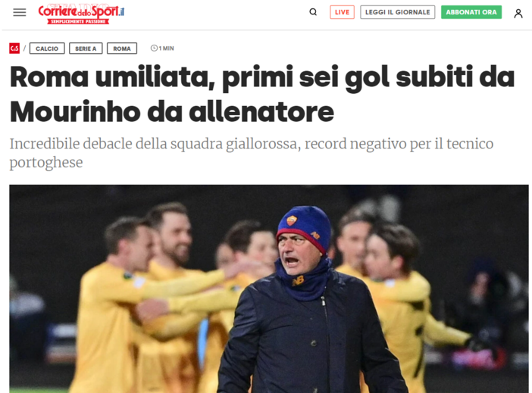Image resolution: width=532 pixels, height=393 pixels.
Task: Click the Semplicemente Passione red tagline banner
Action: pos(78,21)
